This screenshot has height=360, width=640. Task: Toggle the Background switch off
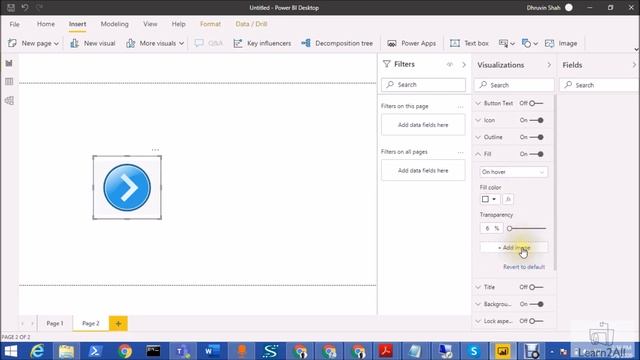(536, 304)
